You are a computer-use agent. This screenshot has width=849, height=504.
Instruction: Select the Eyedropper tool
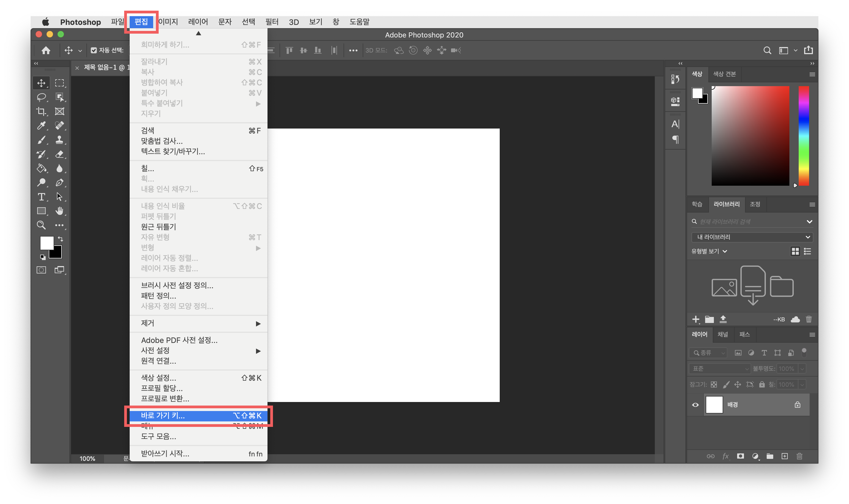click(x=41, y=126)
